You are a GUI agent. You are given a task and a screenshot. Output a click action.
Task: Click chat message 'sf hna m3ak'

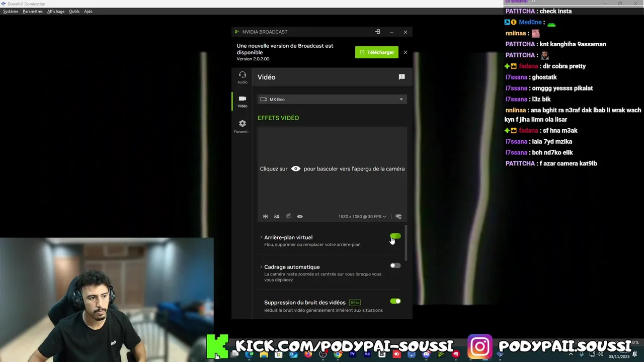[x=560, y=131]
